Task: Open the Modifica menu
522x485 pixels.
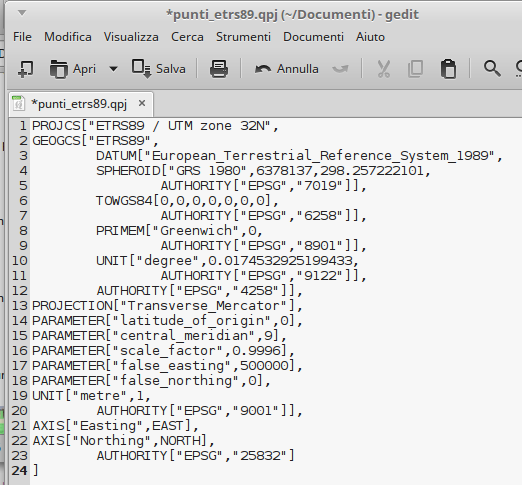Action: [x=68, y=37]
